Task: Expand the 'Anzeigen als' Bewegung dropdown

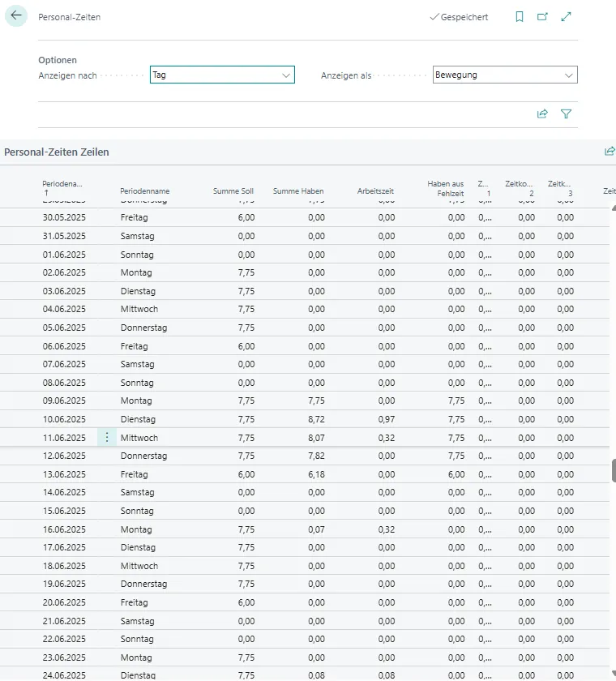Action: (x=568, y=75)
